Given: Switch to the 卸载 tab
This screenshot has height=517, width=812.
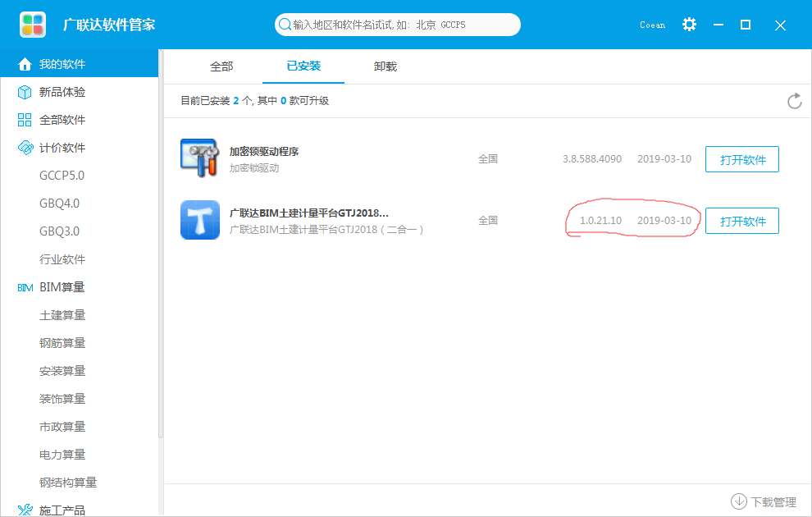Looking at the screenshot, I should click(385, 66).
